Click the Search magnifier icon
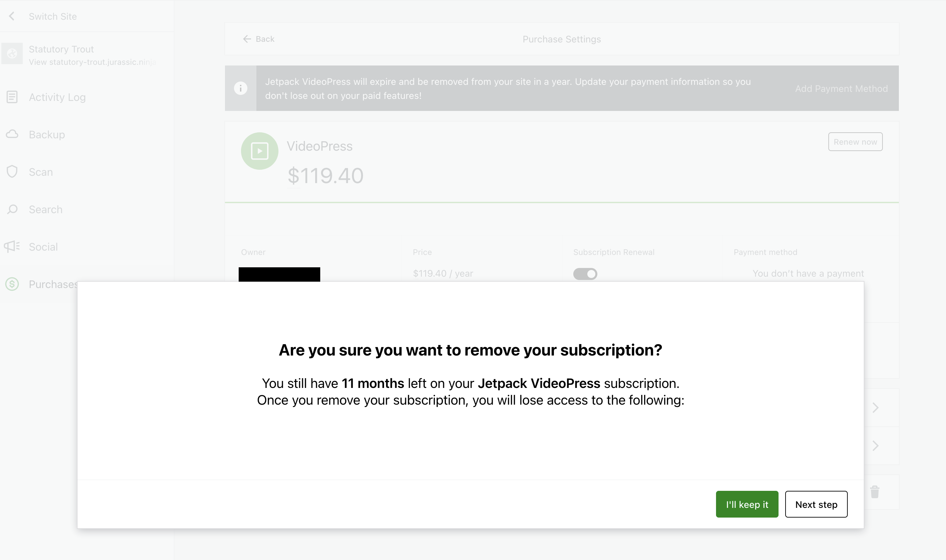This screenshot has width=946, height=560. tap(12, 209)
